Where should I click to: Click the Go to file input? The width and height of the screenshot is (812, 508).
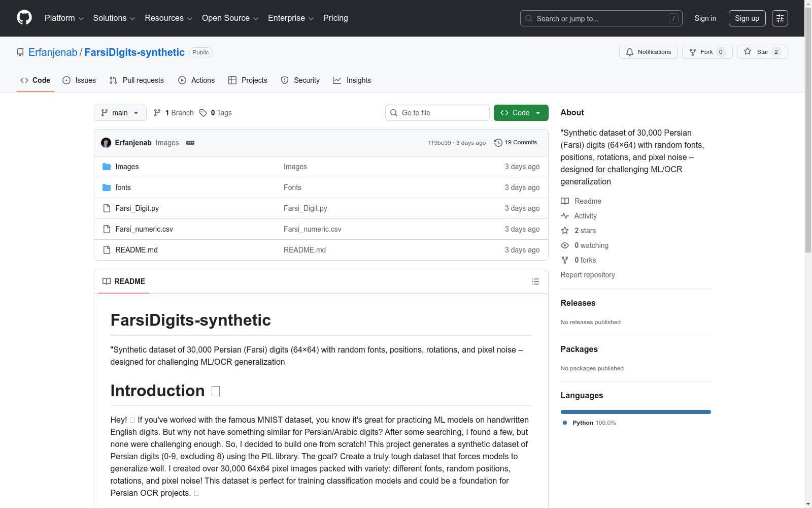click(437, 113)
